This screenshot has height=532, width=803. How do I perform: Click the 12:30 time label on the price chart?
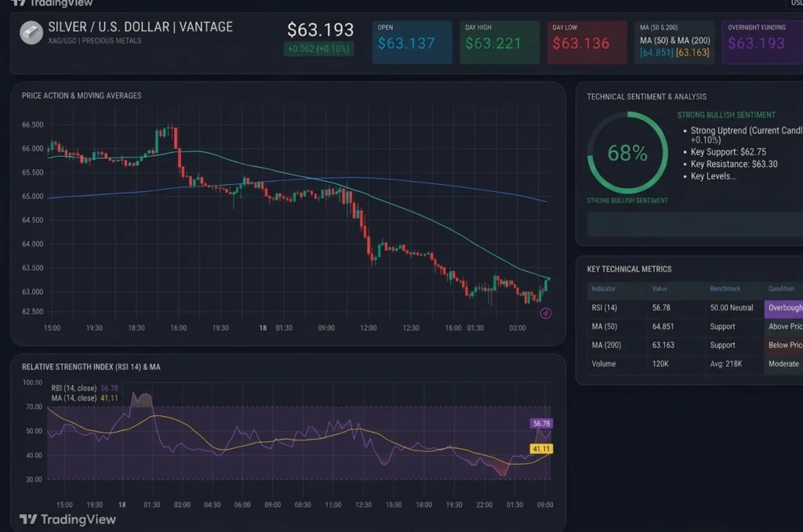coord(411,328)
